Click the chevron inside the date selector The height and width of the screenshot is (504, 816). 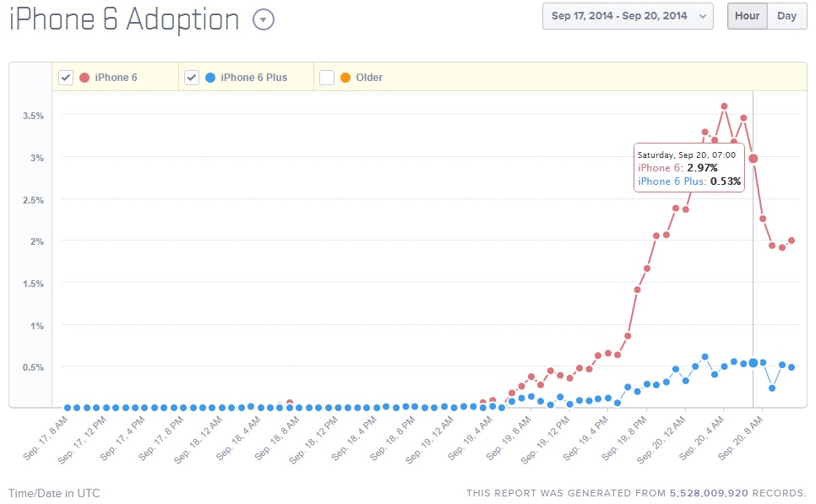pyautogui.click(x=702, y=15)
